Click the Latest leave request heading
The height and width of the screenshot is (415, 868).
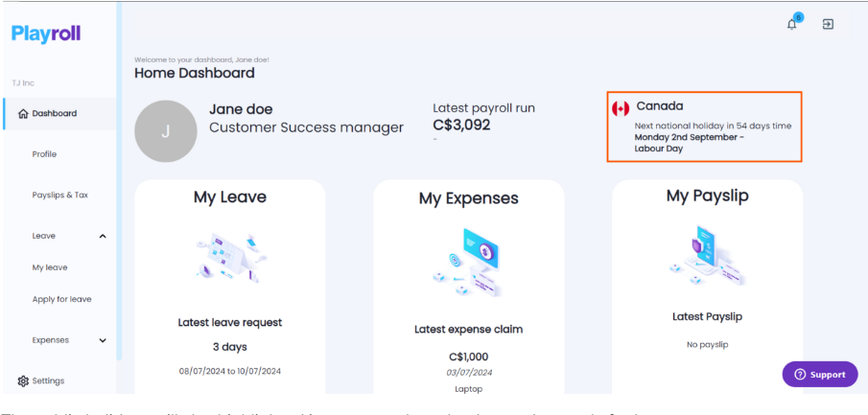point(230,322)
